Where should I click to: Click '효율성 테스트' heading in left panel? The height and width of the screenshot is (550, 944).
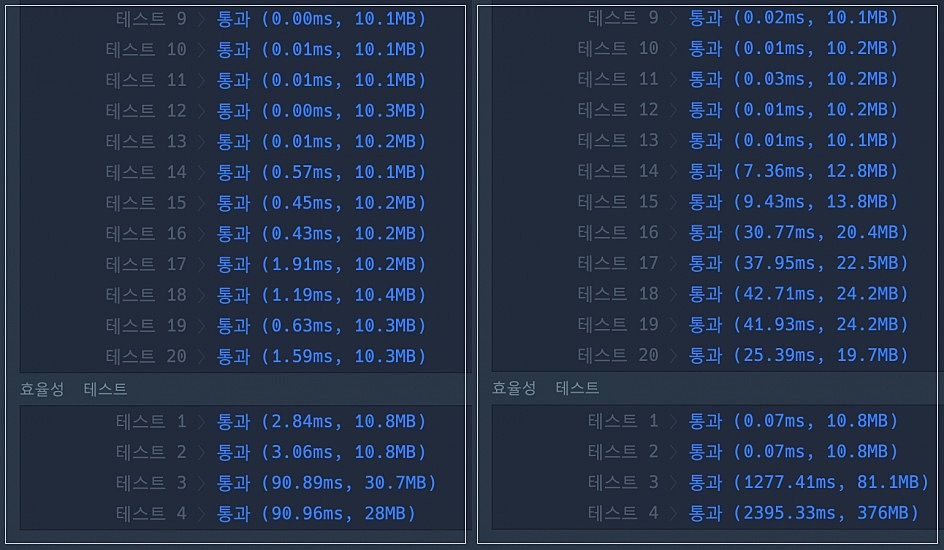pyautogui.click(x=73, y=389)
